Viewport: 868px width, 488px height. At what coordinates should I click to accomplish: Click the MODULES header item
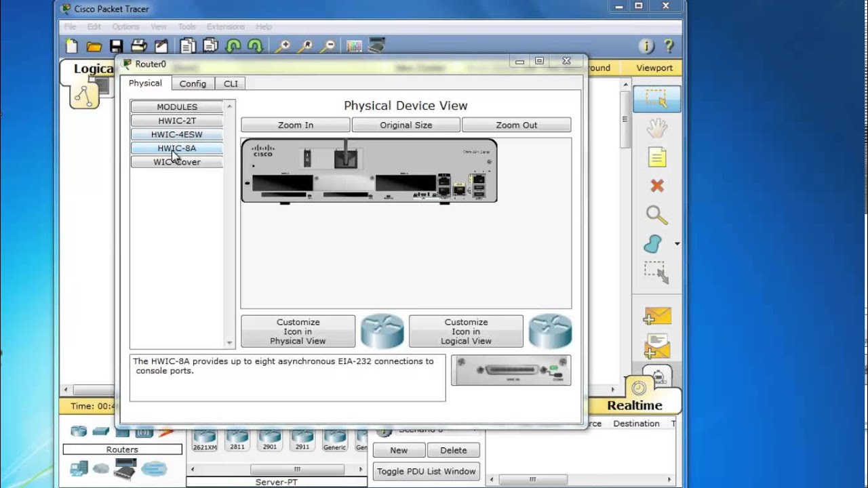click(x=177, y=106)
